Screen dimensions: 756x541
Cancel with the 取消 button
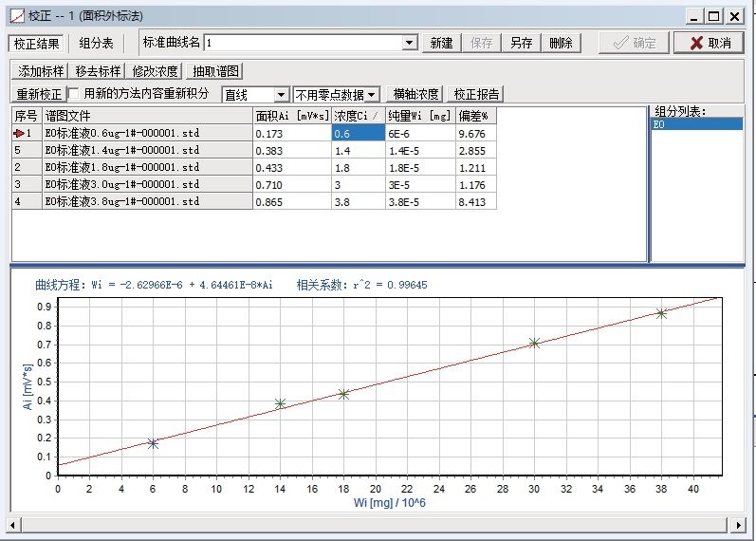709,43
